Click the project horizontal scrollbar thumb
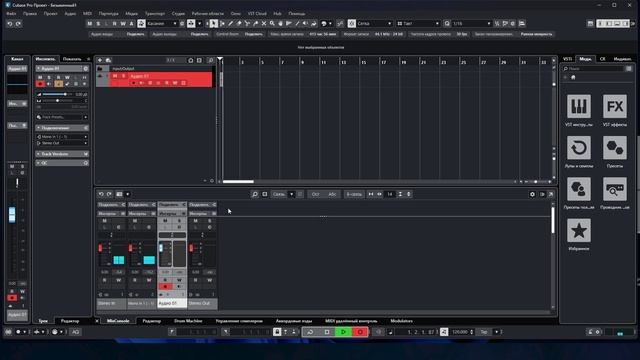Screen dimensions: 640x360 [238, 182]
